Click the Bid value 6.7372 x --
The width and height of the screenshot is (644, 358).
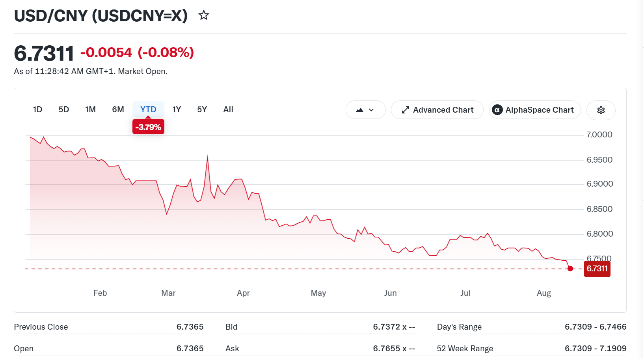tap(394, 327)
